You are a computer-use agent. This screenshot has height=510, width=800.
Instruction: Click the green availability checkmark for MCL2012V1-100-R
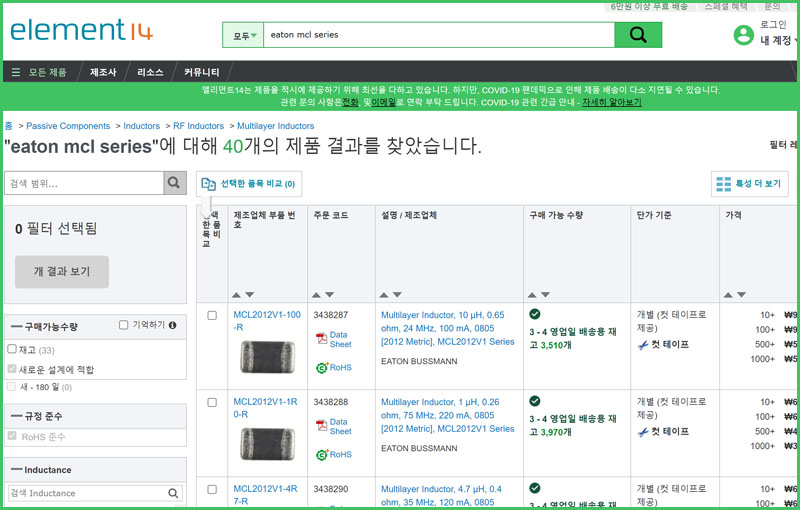coord(535,314)
